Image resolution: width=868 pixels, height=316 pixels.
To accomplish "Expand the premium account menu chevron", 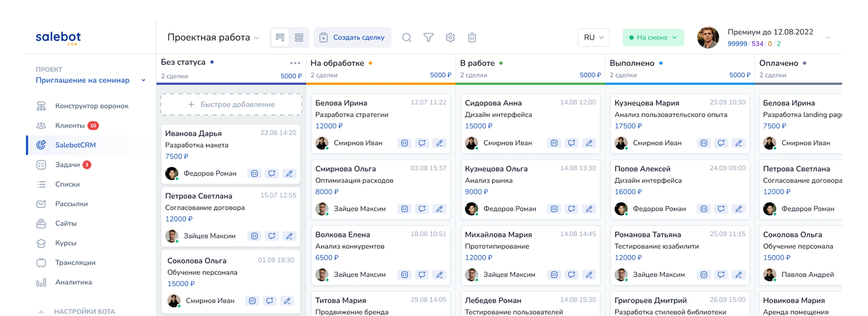I will pyautogui.click(x=828, y=37).
